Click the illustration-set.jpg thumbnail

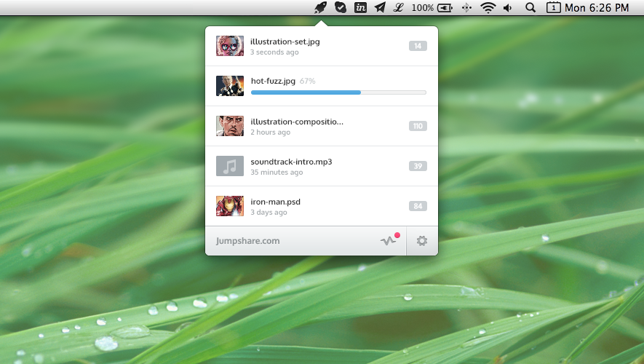tap(230, 46)
